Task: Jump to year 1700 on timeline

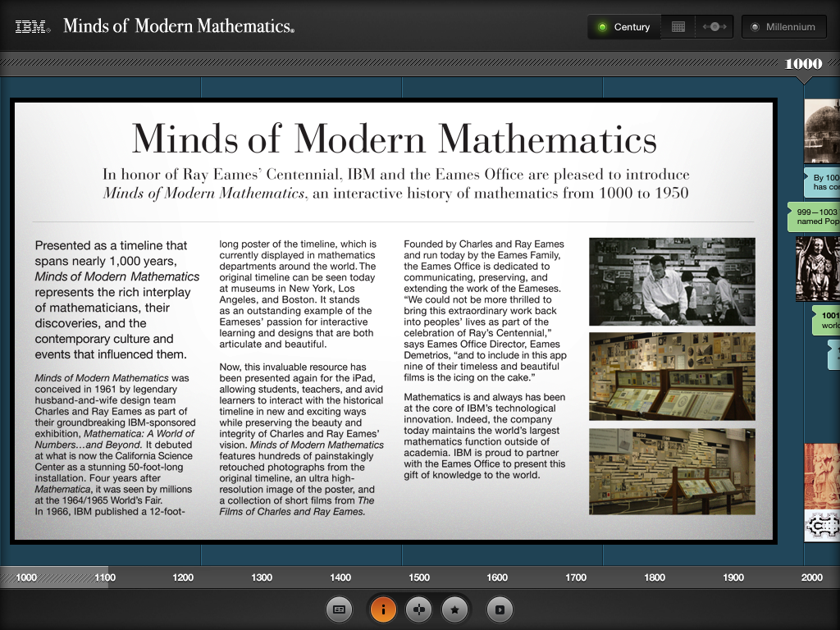Action: click(576, 577)
